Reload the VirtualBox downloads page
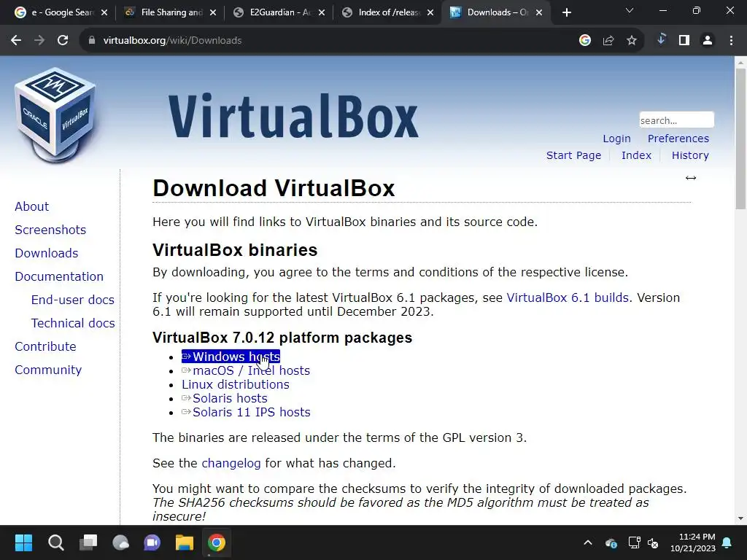The height and width of the screenshot is (560, 747). tap(63, 41)
